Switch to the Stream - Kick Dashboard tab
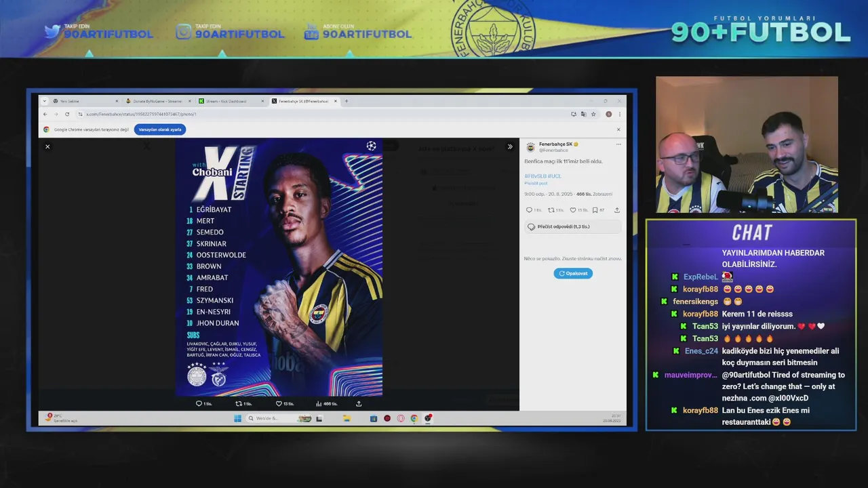Image resolution: width=868 pixels, height=488 pixels. pos(231,101)
